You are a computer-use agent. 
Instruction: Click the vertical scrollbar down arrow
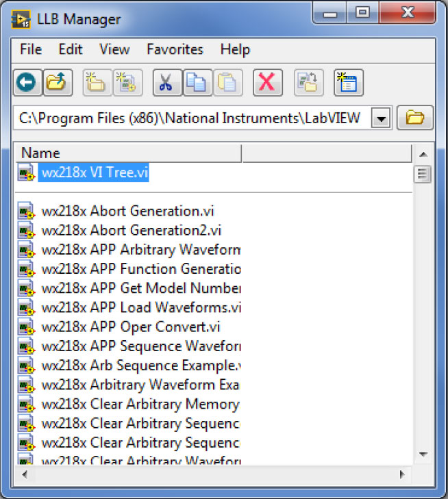tap(423, 453)
